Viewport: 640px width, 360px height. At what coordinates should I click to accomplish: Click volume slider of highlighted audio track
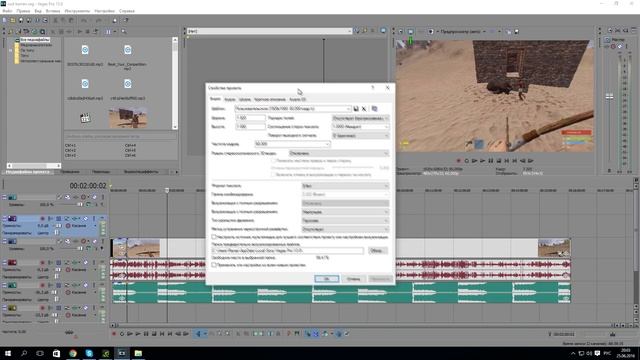click(x=59, y=225)
